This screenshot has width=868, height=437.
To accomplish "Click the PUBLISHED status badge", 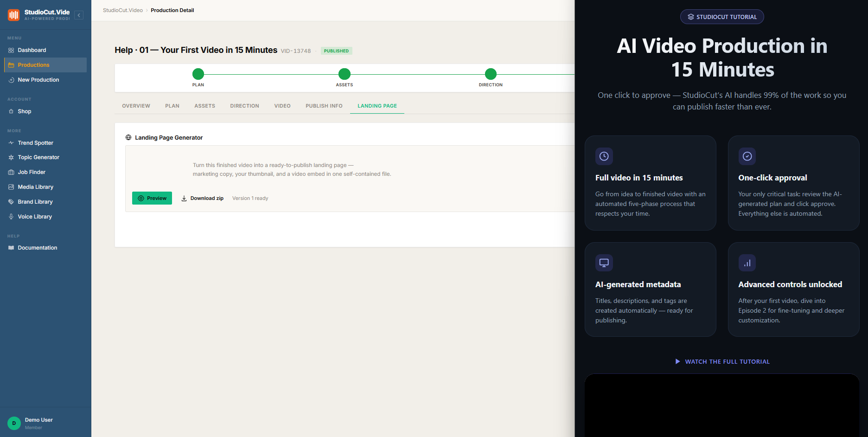I will [x=336, y=51].
